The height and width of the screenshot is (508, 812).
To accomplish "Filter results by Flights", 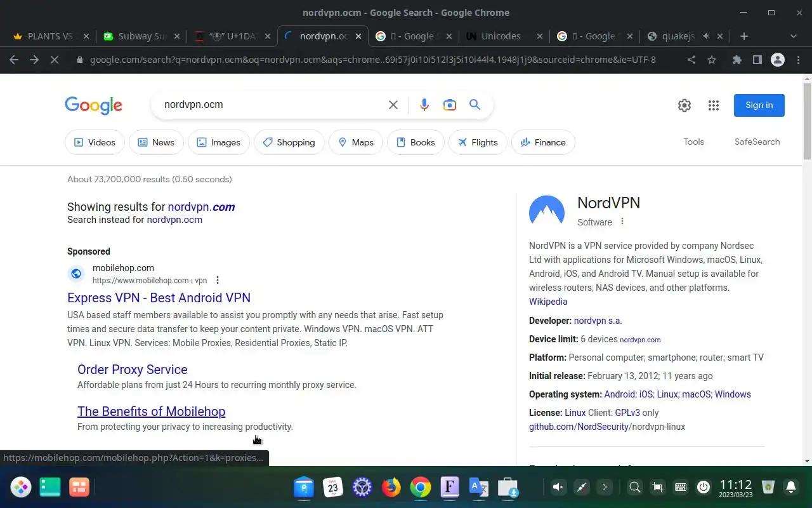I will pyautogui.click(x=478, y=142).
